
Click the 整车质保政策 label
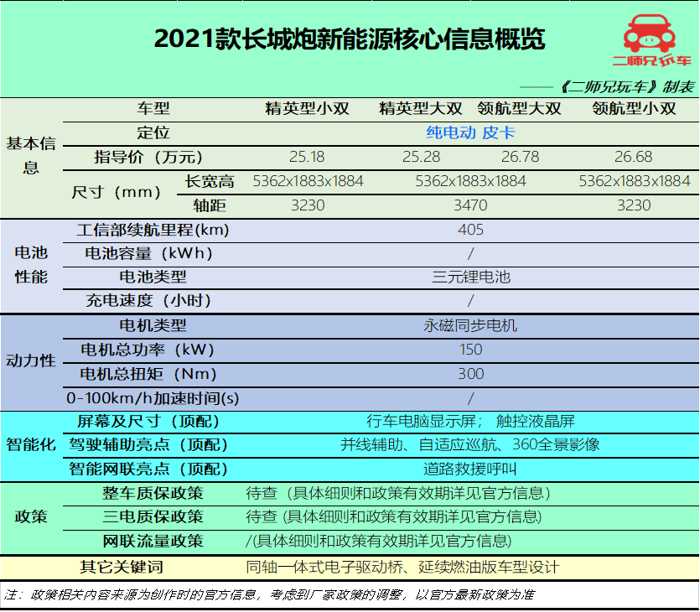pyautogui.click(x=153, y=493)
